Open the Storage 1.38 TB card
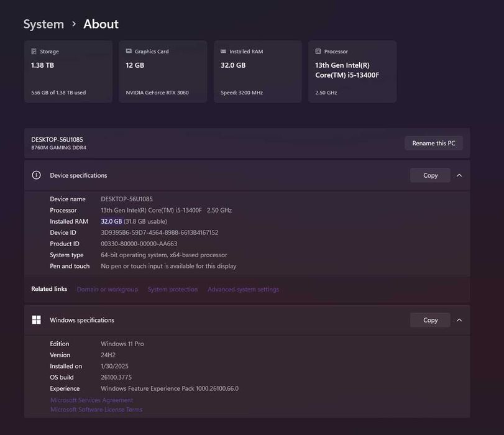This screenshot has height=435, width=504. tap(68, 71)
